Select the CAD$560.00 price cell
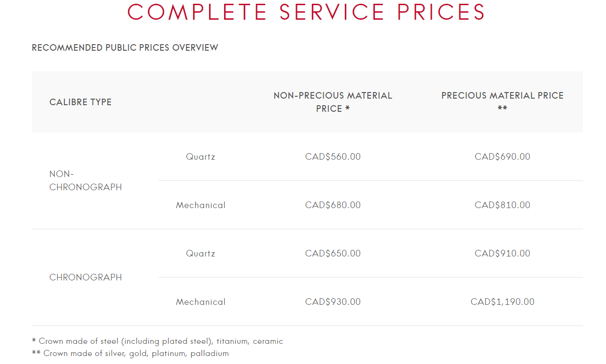The width and height of the screenshot is (606, 364). click(333, 156)
